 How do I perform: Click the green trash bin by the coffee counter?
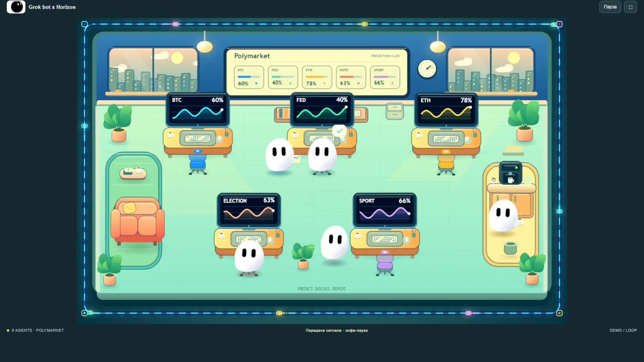[510, 248]
